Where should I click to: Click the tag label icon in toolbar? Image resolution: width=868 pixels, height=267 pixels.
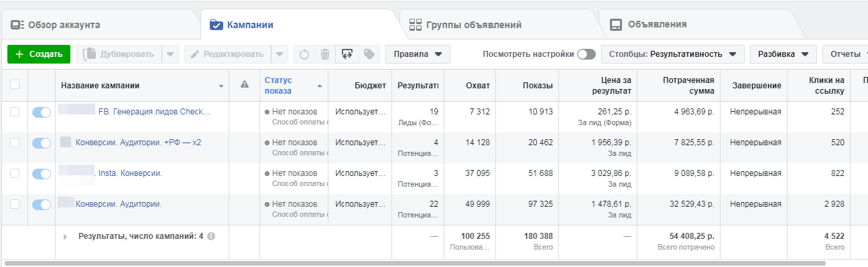click(369, 54)
